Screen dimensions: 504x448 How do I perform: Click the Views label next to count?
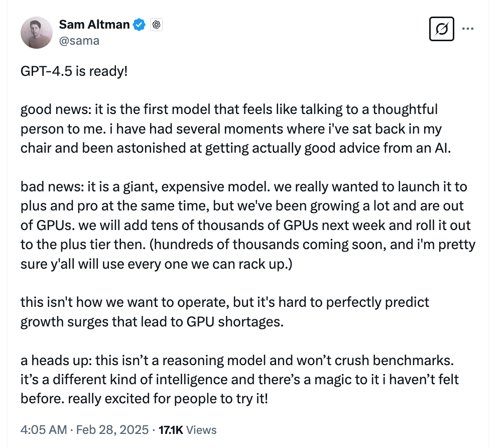(x=201, y=430)
